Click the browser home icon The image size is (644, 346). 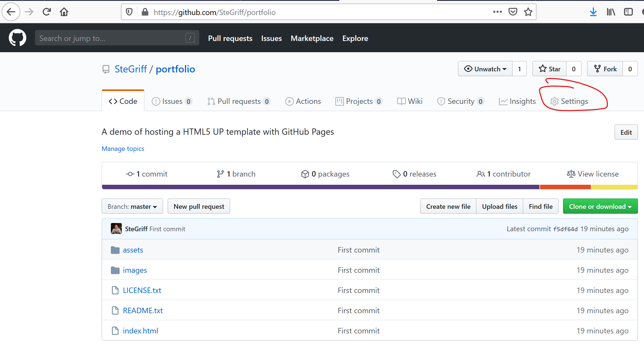[64, 12]
